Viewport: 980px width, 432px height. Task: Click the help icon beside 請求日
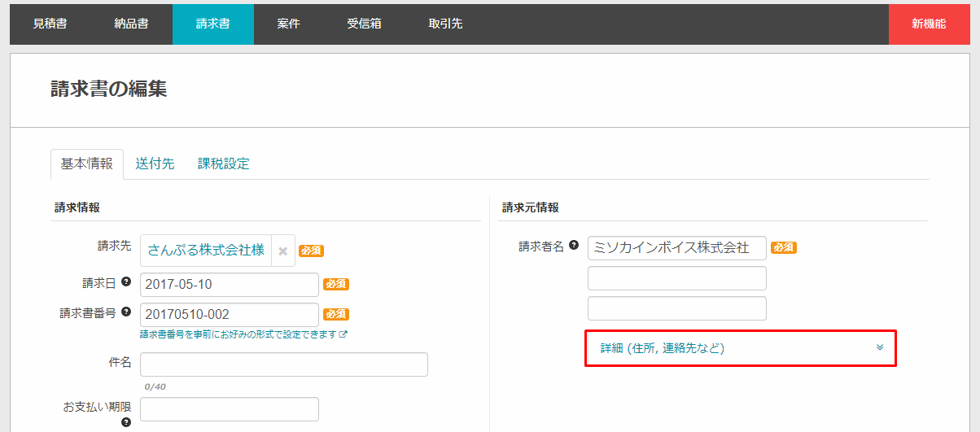126,282
